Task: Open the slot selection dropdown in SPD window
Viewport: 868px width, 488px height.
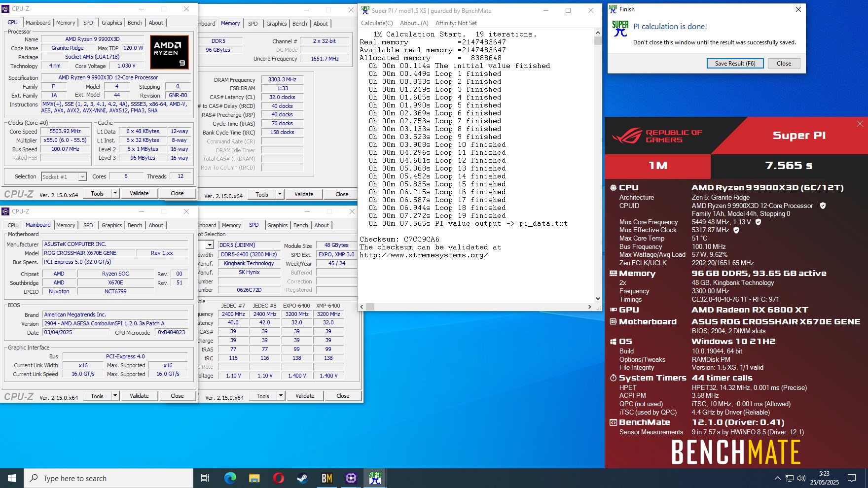Action: pyautogui.click(x=210, y=245)
